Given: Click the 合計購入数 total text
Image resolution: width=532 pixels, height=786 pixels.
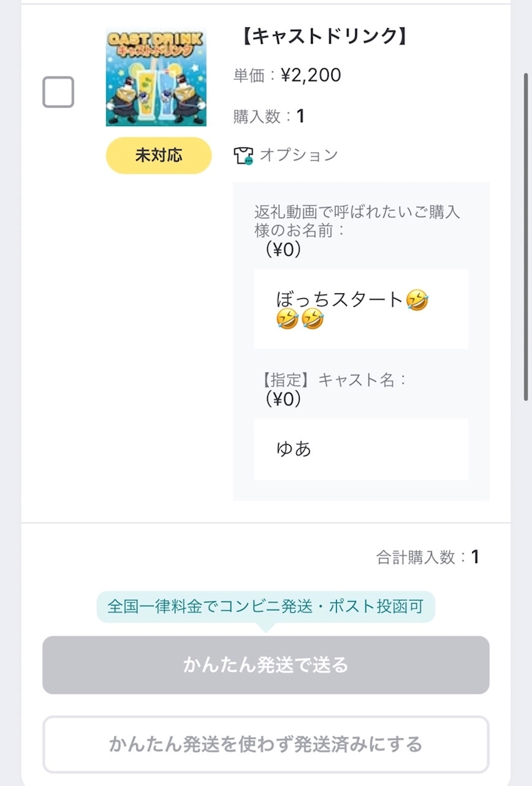Looking at the screenshot, I should [x=427, y=557].
